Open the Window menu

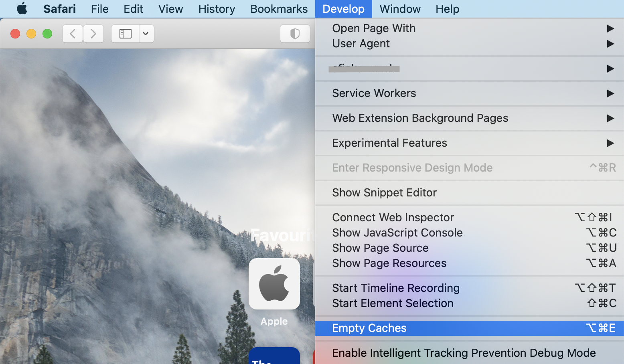(x=400, y=9)
